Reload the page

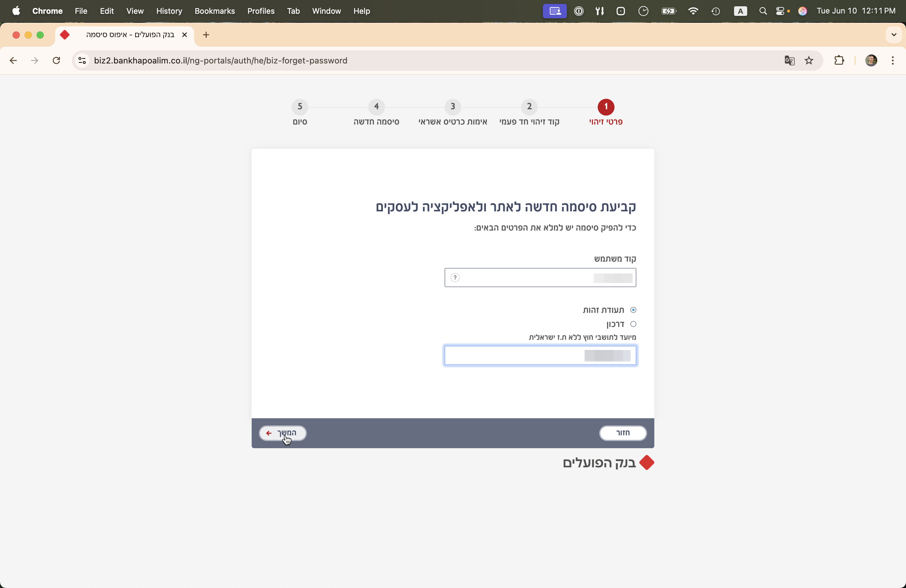pyautogui.click(x=56, y=60)
